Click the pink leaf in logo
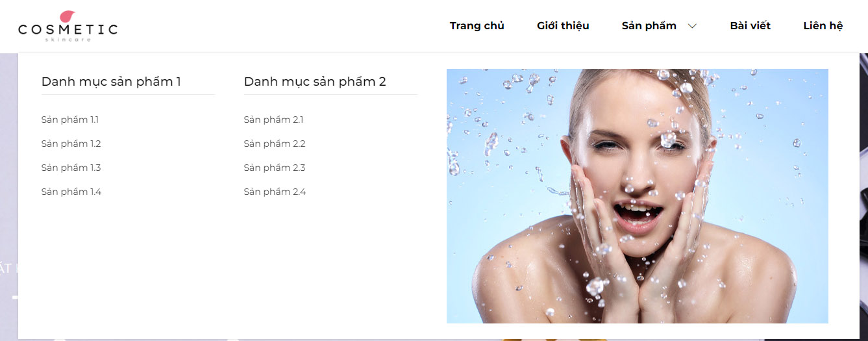This screenshot has width=868, height=341. [67, 17]
